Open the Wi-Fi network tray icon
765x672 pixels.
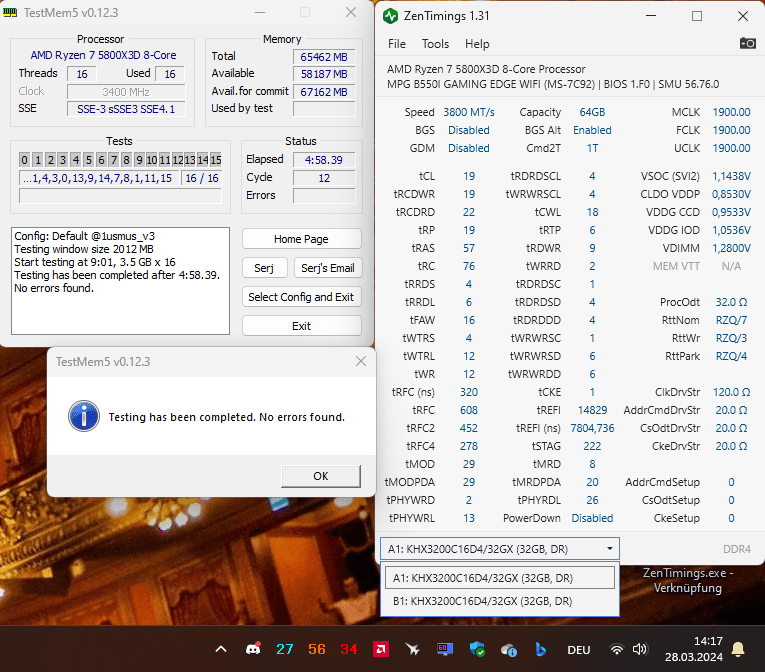pos(617,649)
